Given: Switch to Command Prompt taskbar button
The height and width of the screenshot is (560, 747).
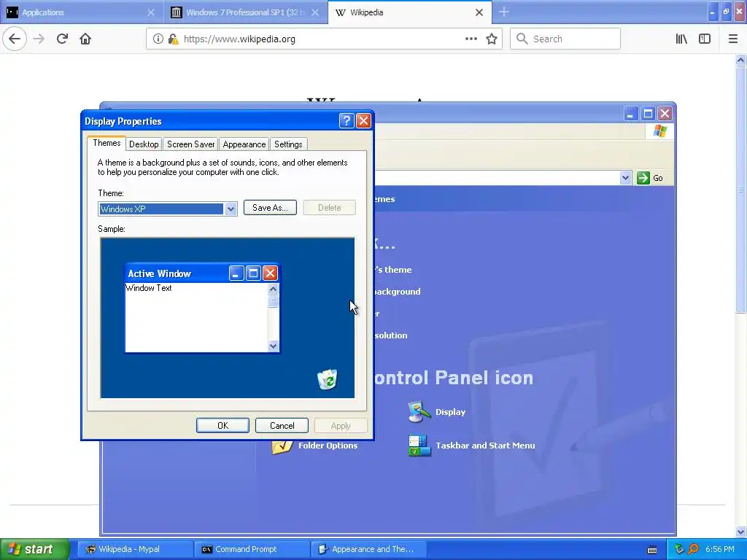Looking at the screenshot, I should point(252,549).
